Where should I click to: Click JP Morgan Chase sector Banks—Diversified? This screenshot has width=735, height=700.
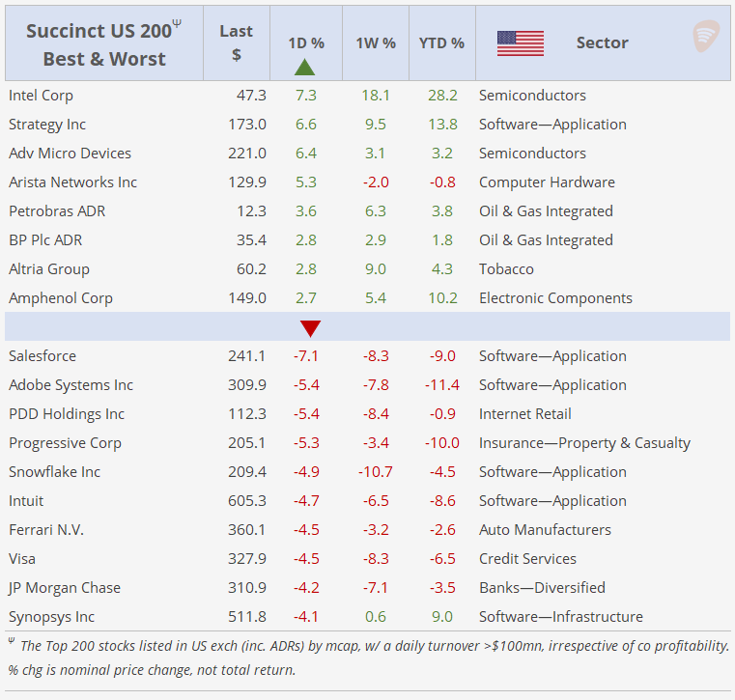click(x=542, y=588)
